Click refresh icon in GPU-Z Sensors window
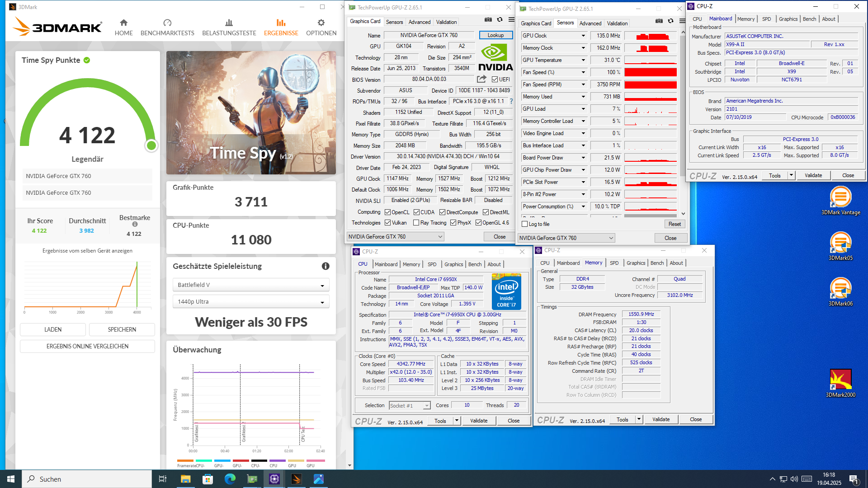 670,21
